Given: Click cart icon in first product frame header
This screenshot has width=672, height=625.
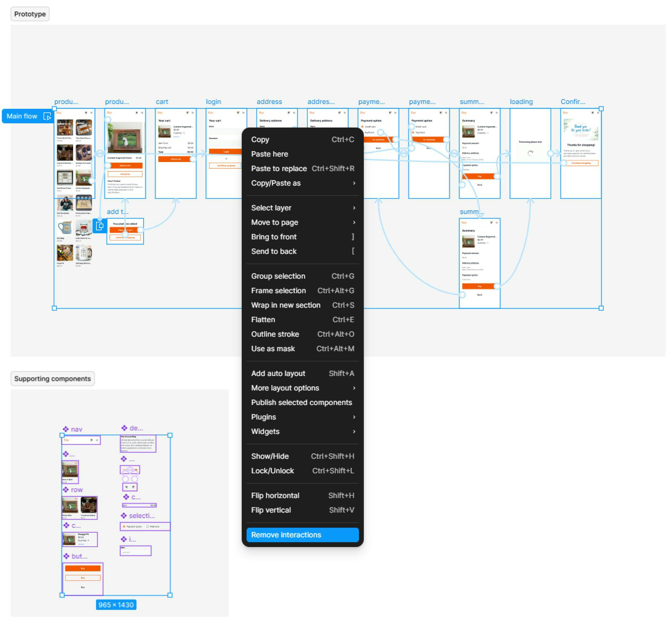Looking at the screenshot, I should click(x=86, y=112).
